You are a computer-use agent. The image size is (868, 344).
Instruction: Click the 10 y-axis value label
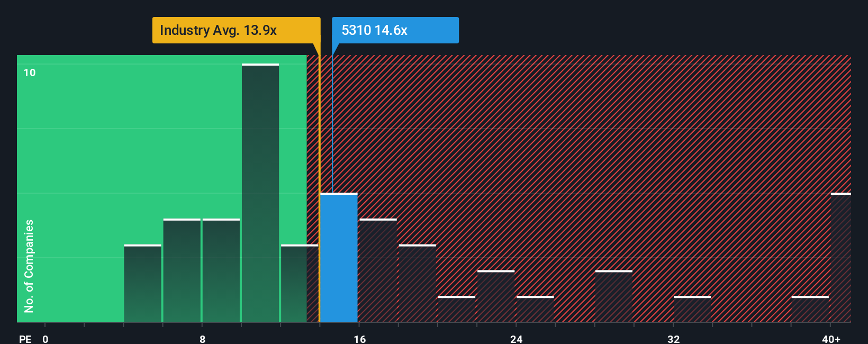30,73
